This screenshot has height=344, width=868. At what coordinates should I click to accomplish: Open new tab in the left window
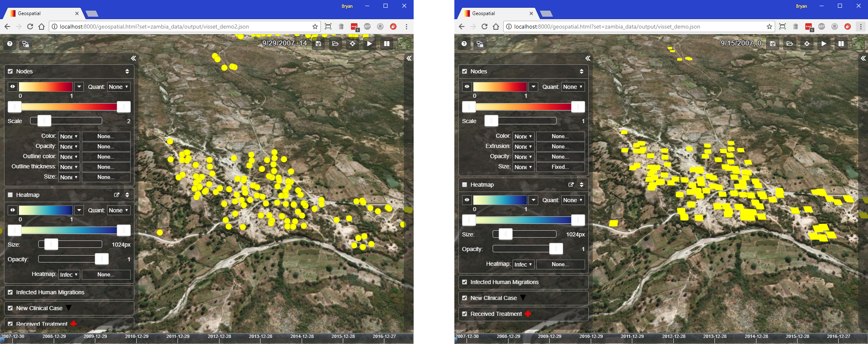[x=92, y=14]
